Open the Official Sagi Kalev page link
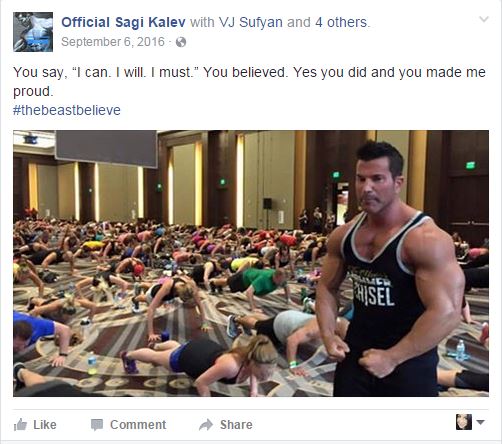This screenshot has width=502, height=444. coord(123,22)
